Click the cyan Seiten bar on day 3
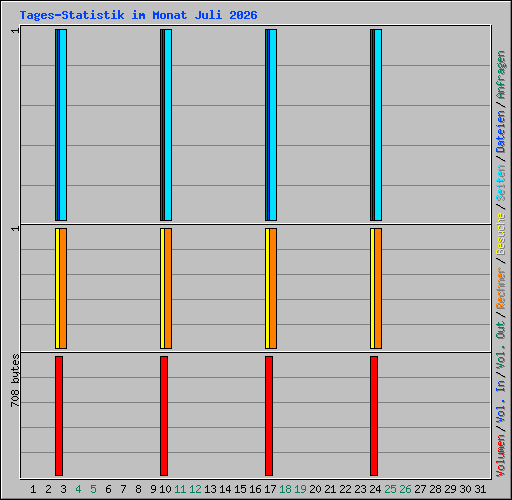The image size is (512, 500). click(63, 125)
